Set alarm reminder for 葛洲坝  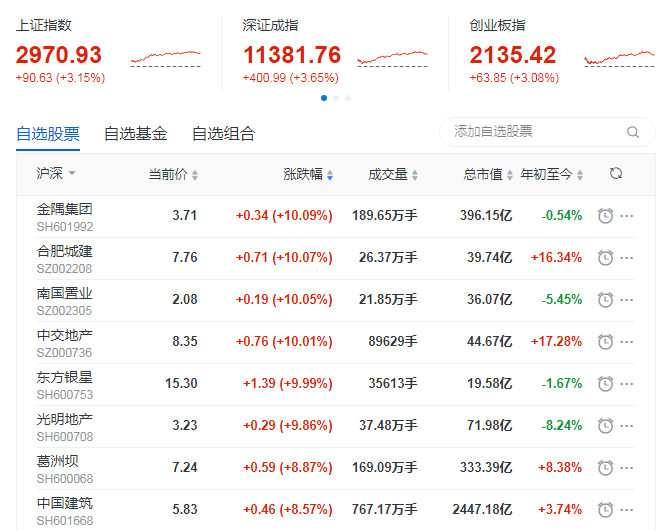point(605,468)
